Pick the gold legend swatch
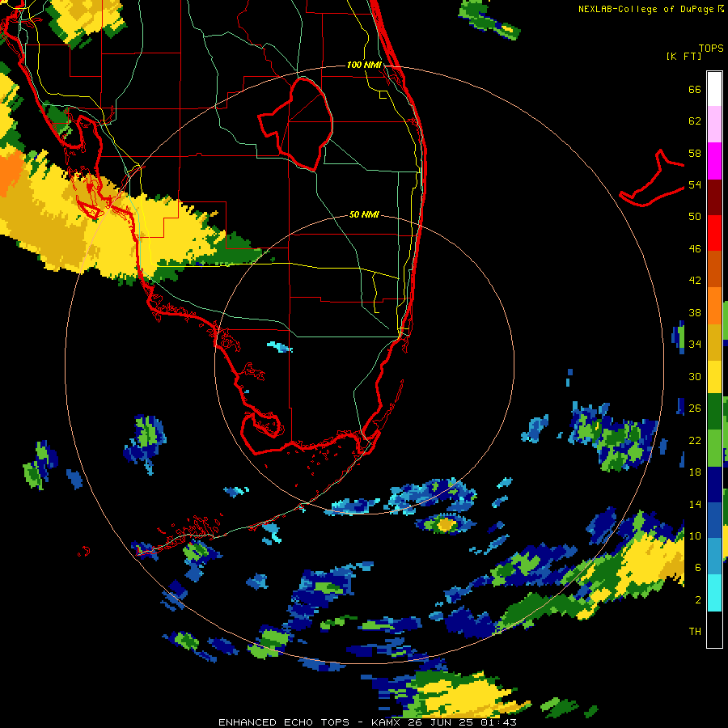The height and width of the screenshot is (728, 728). click(714, 342)
